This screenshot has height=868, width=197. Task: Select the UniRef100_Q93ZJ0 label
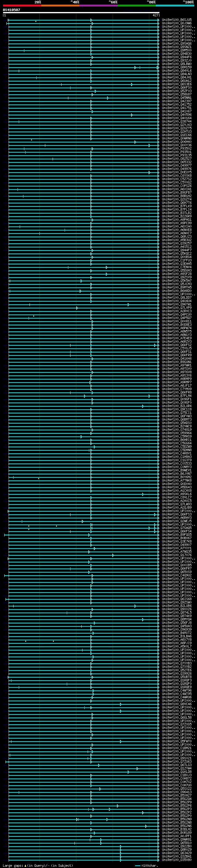(x=177, y=61)
